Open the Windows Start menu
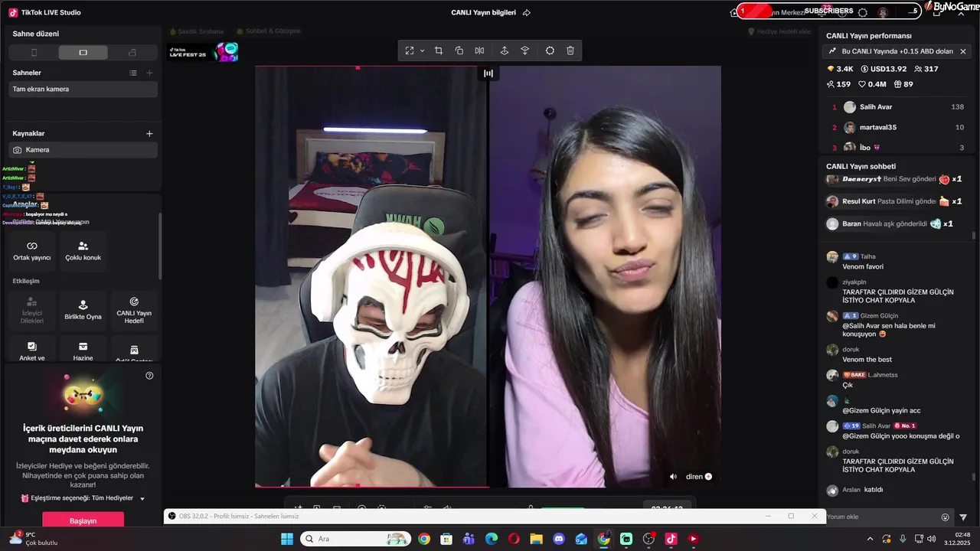This screenshot has width=980, height=551. point(287,539)
